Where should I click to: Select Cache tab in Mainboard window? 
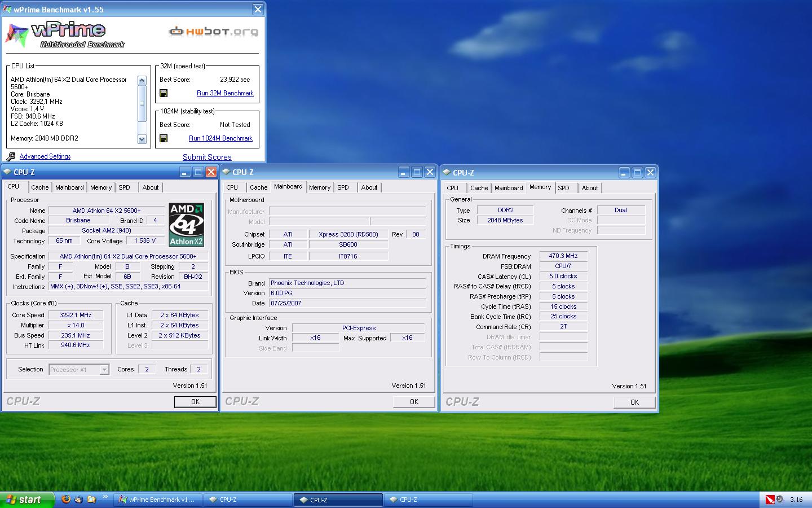point(258,187)
